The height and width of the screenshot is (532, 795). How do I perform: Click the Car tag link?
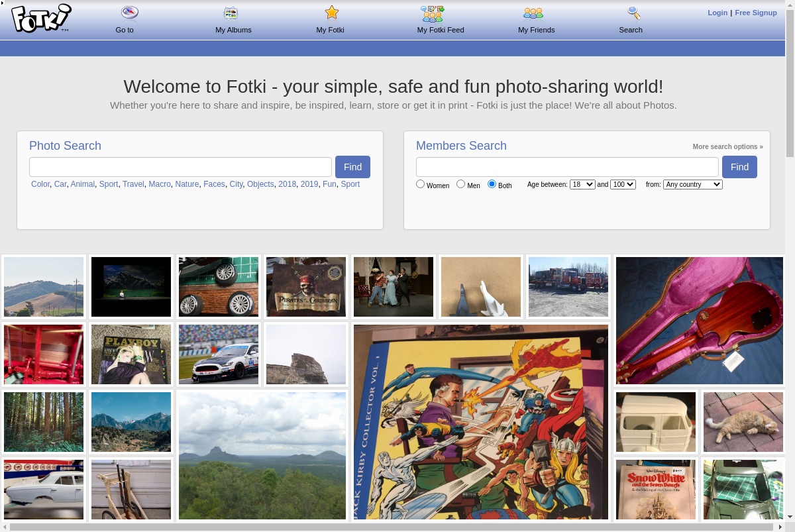(x=60, y=184)
